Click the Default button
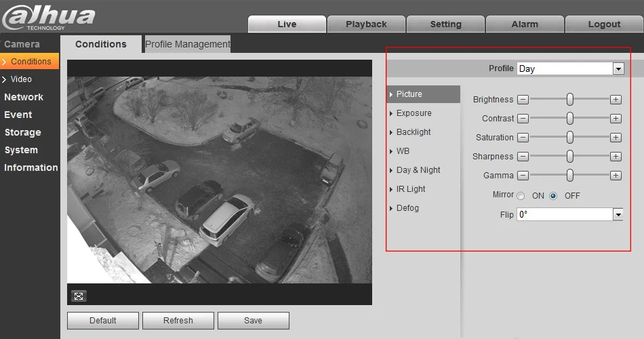Viewport: 644px width, 339px height. pos(102,321)
